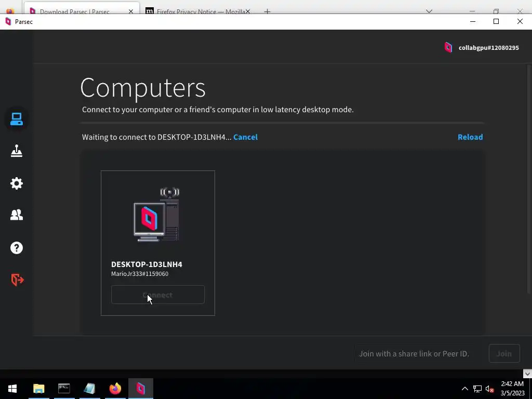Minimize the Parsec window
532x399 pixels.
(x=473, y=21)
